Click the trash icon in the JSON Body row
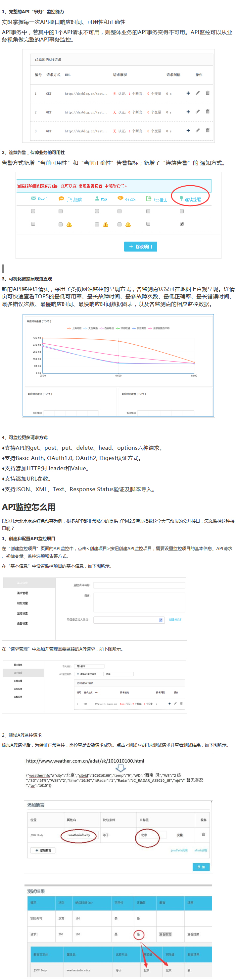The height and width of the screenshot is (980, 238). pos(203,834)
